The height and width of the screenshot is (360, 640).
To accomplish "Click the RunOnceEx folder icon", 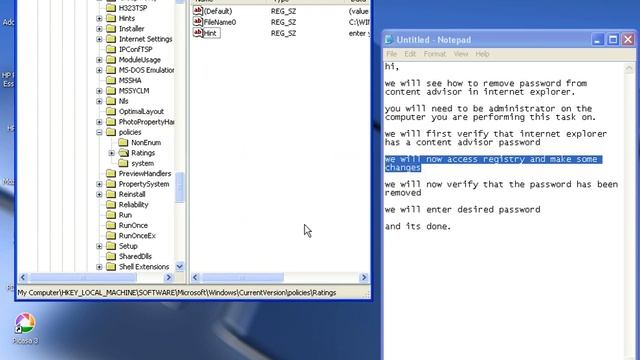I will point(111,236).
